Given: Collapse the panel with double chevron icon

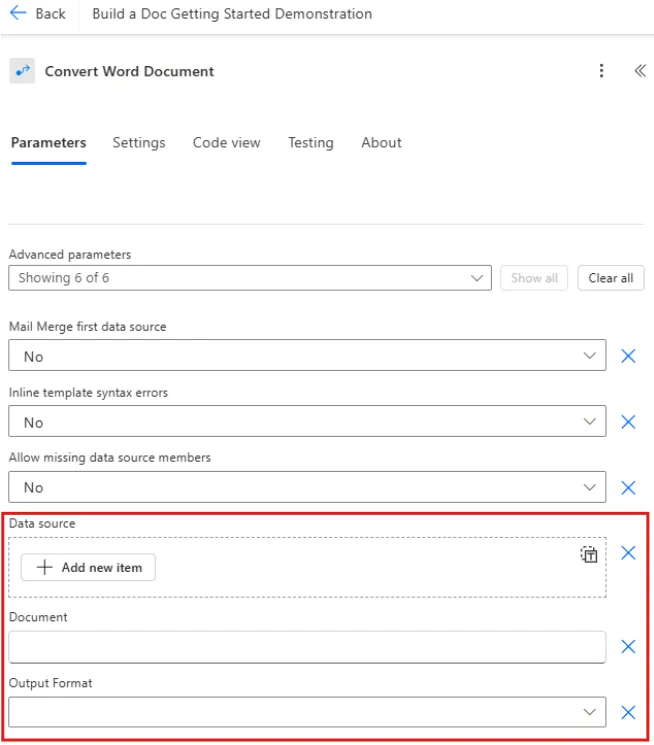Looking at the screenshot, I should (x=640, y=71).
